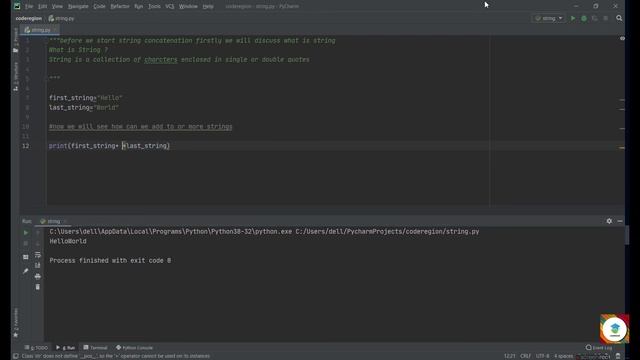
Task: Click the string.py breadcrumb in the navigation bar
Action: [61, 18]
